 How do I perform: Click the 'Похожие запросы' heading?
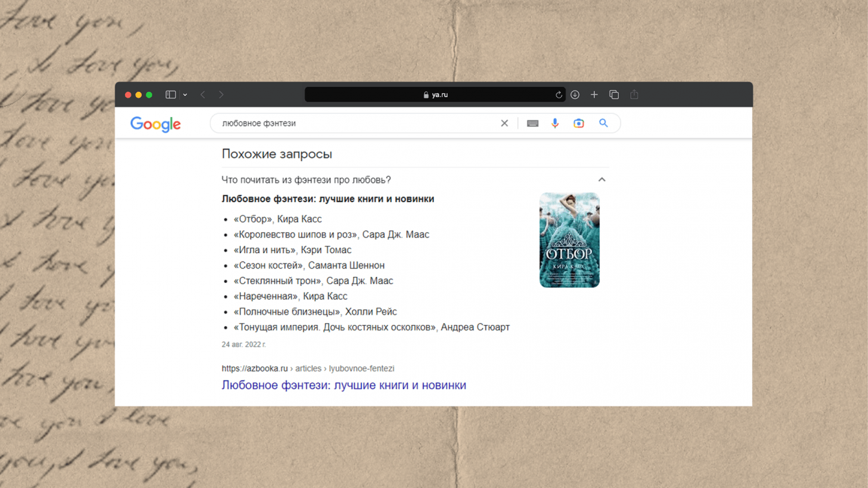tap(277, 154)
